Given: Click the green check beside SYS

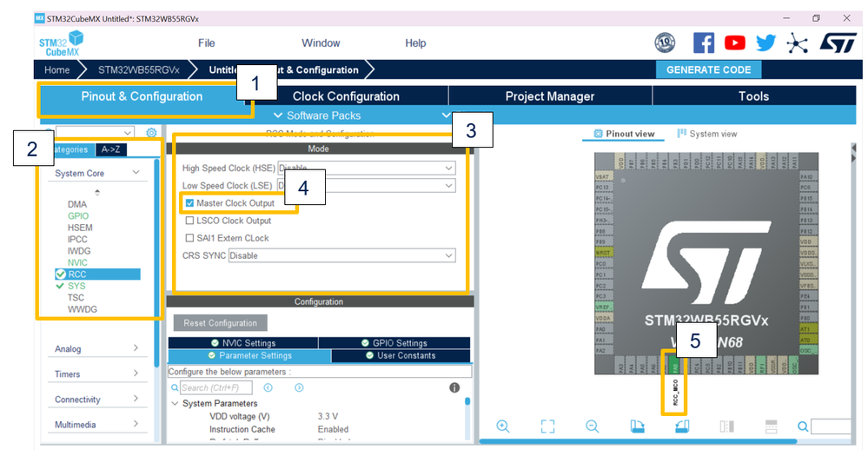Looking at the screenshot, I should point(60,286).
